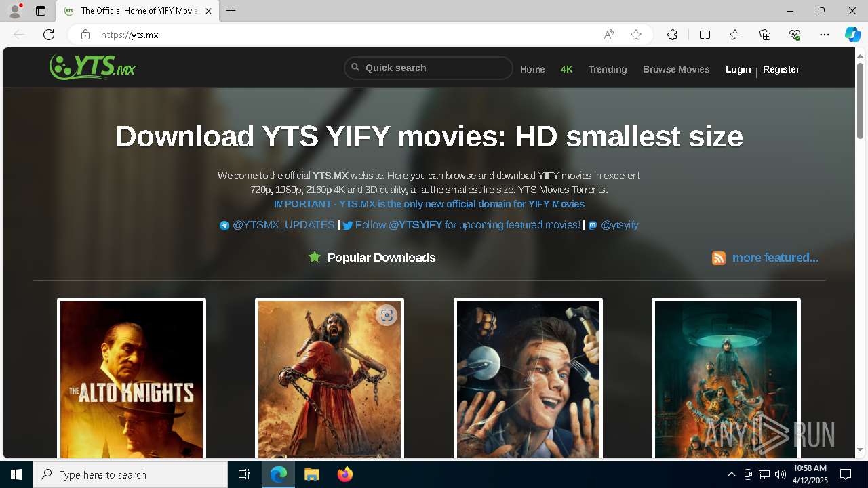Toggle split screen view
The image size is (868, 488).
[705, 35]
